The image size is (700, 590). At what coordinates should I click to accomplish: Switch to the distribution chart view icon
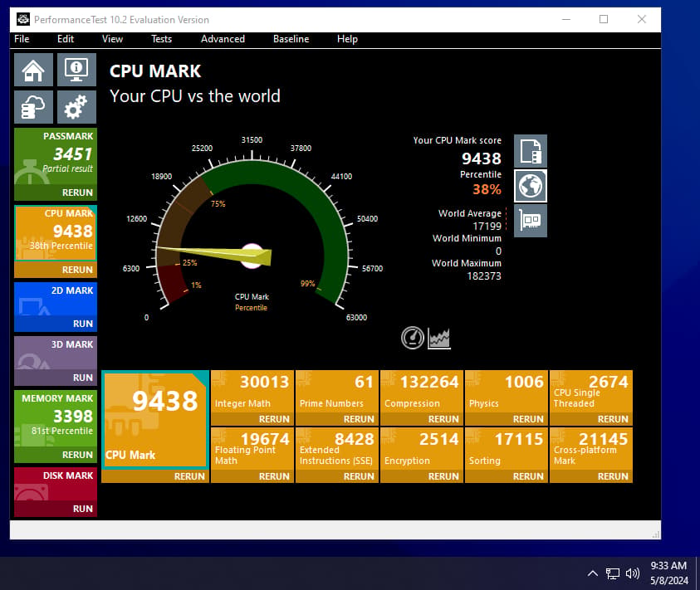tap(438, 339)
